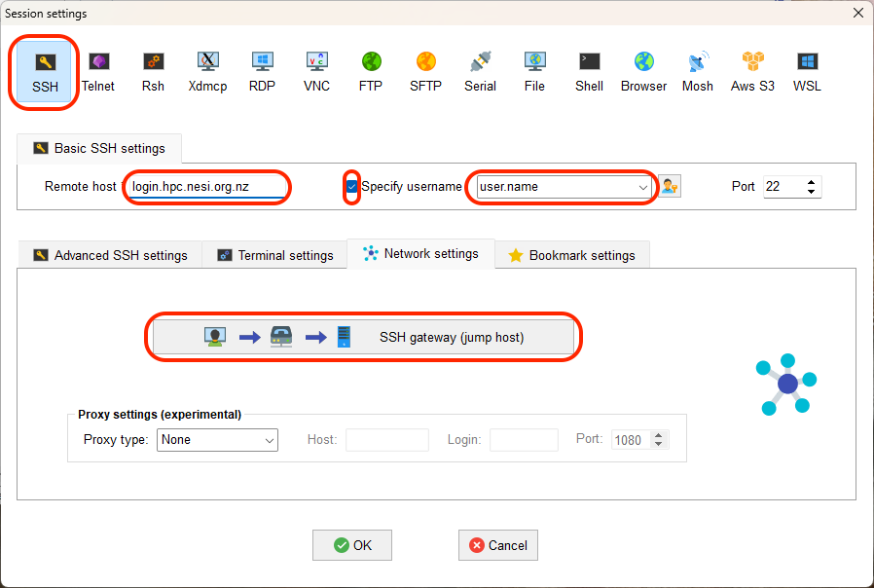Pick the File session type
The image size is (874, 588).
click(534, 72)
